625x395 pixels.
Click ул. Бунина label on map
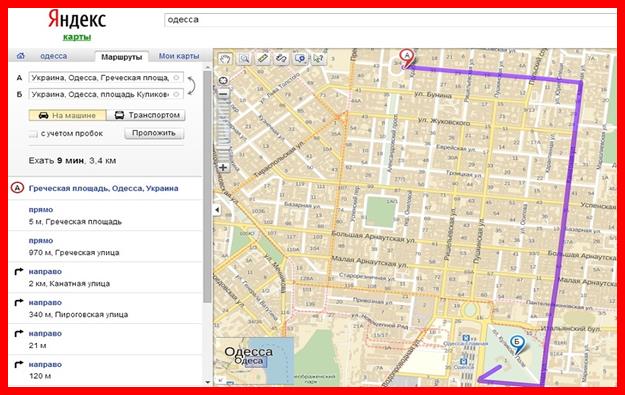[433, 94]
